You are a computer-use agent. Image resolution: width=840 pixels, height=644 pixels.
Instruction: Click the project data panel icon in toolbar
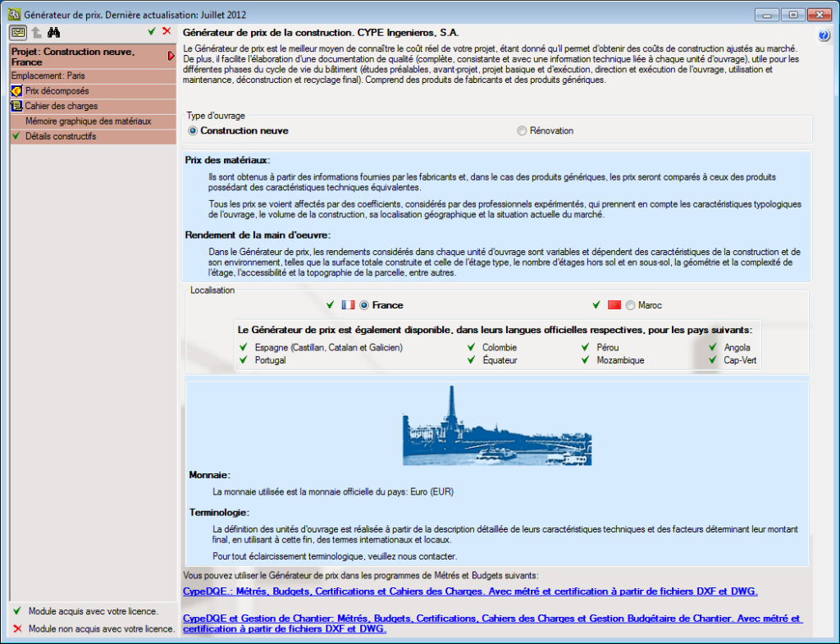[18, 32]
